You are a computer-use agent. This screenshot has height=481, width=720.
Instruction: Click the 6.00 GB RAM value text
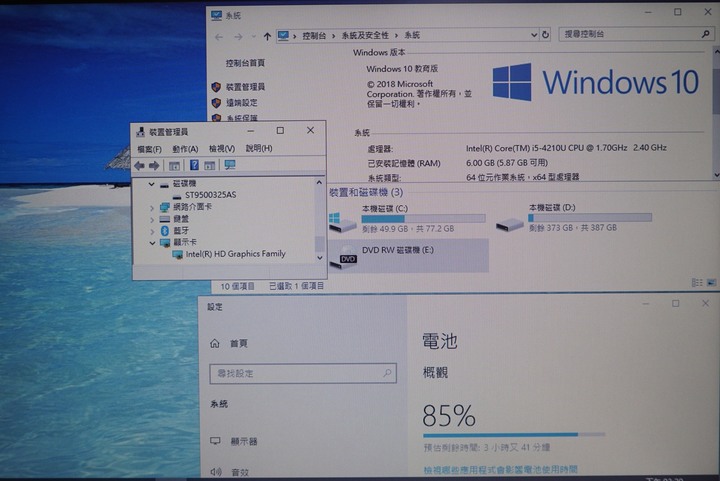point(507,162)
